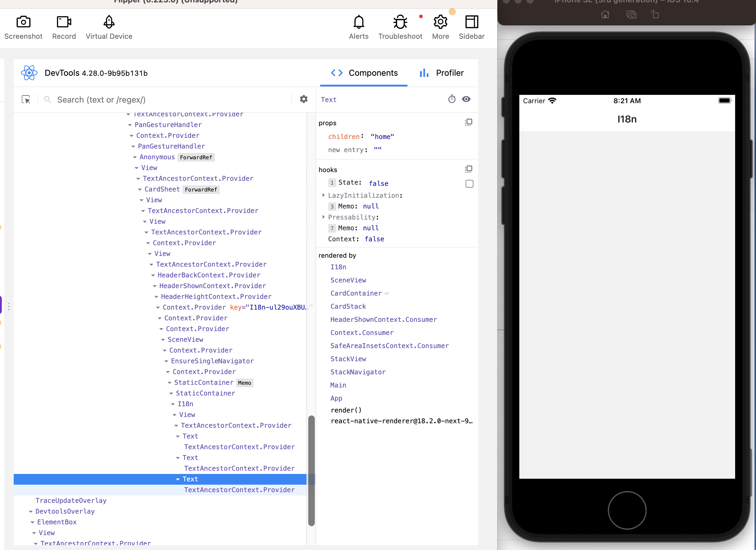Click the Screenshot tool icon

(x=23, y=22)
